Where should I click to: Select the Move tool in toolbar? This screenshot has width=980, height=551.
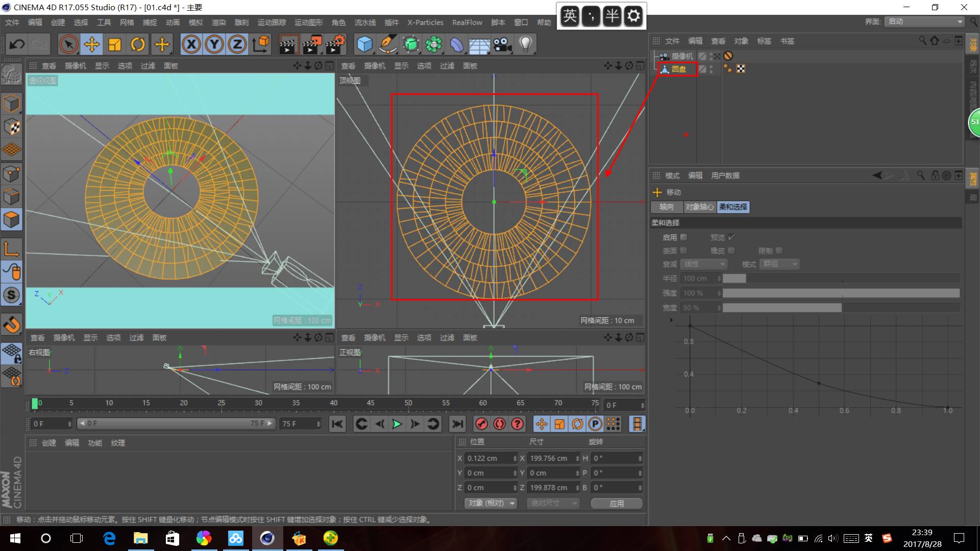point(92,44)
